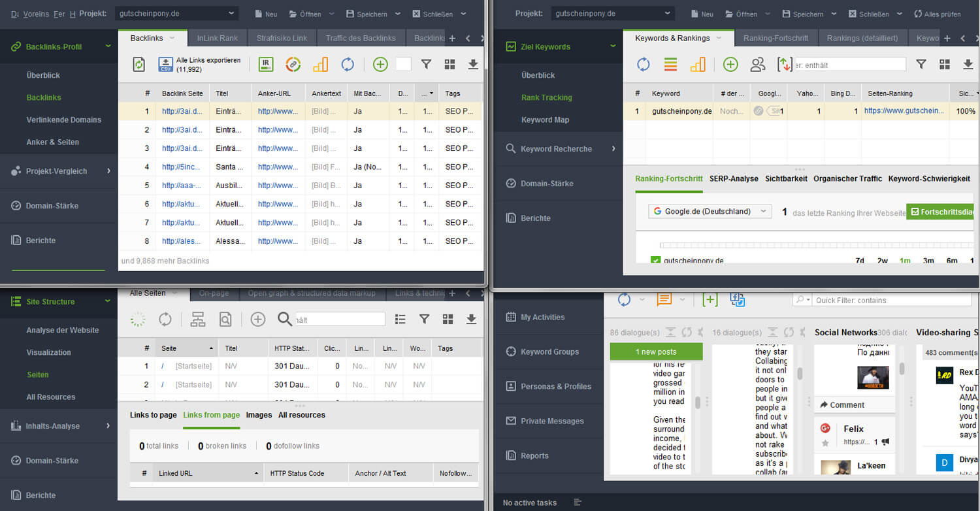
Task: Open the Google.de (Deutschland) search engine dropdown
Action: (x=710, y=212)
